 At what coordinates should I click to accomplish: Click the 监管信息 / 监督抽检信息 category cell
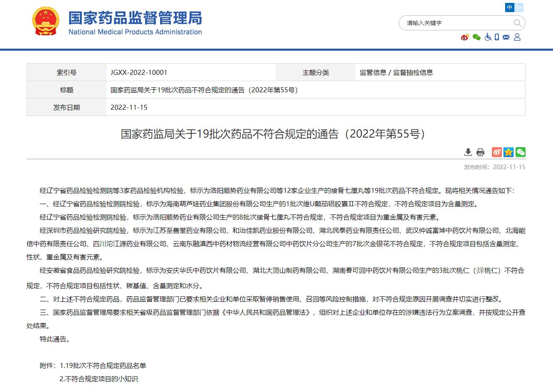tap(396, 72)
